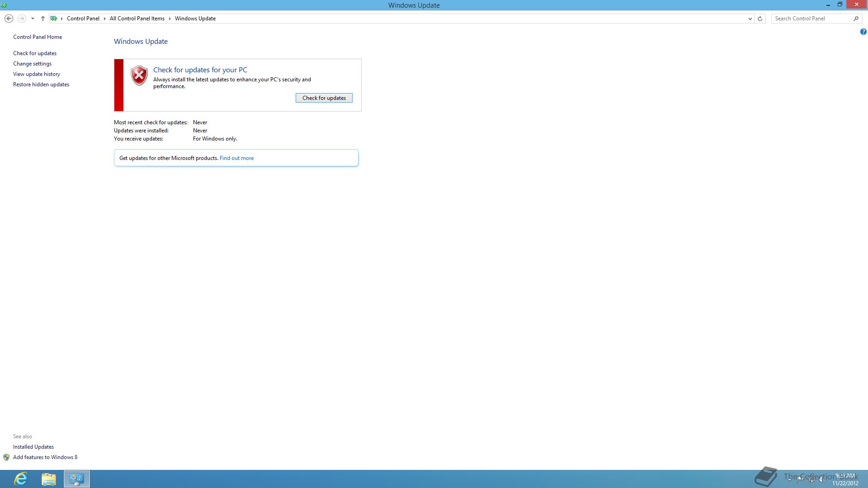Select All Control Panel Items breadcrumb
868x488 pixels.
(x=137, y=19)
